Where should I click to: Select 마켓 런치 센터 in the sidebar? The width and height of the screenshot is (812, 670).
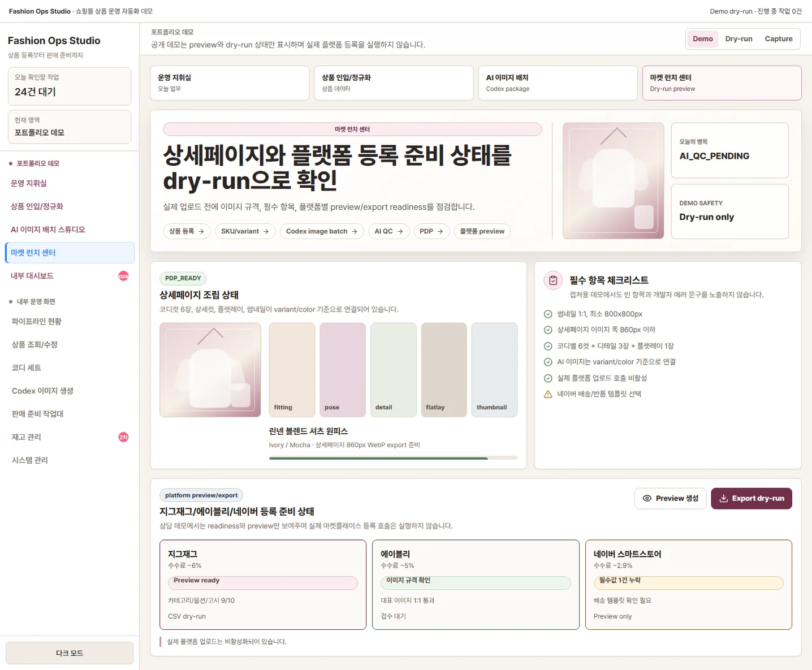[70, 253]
